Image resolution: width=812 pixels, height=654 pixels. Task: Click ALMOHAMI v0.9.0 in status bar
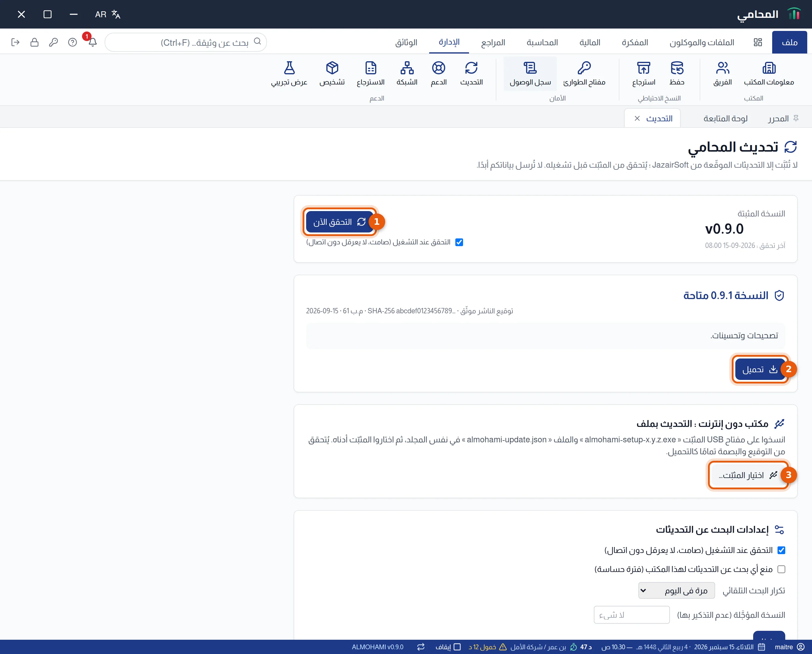pos(377,647)
